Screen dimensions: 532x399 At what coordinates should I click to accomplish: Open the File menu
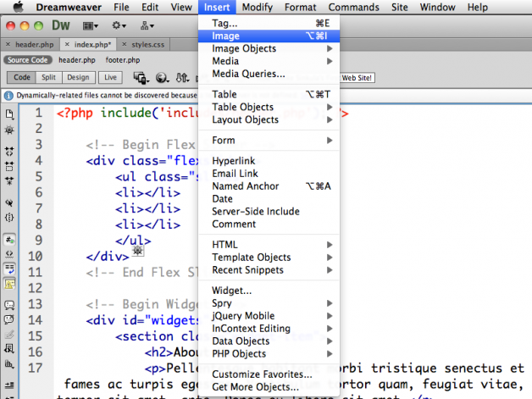click(121, 7)
